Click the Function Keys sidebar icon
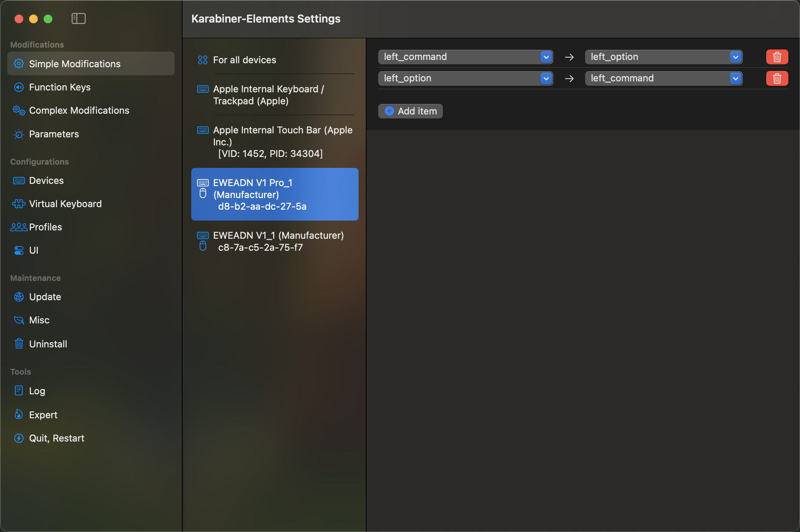Screen dimensions: 800x532 click(19, 87)
